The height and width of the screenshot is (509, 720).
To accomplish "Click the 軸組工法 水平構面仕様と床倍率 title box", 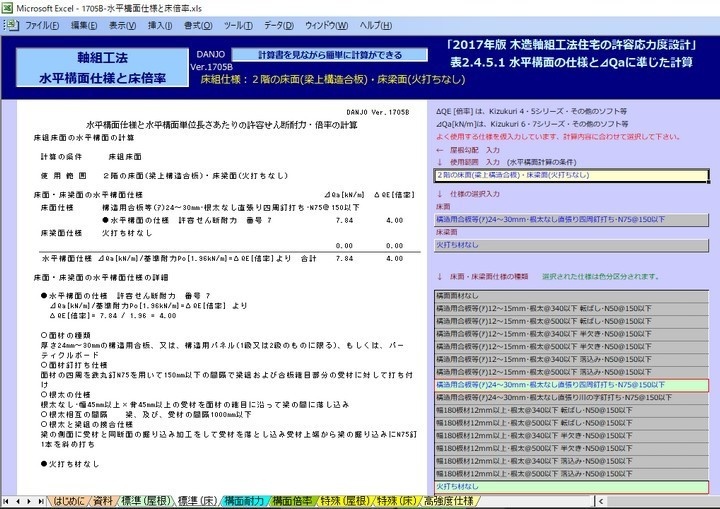I will 102,68.
